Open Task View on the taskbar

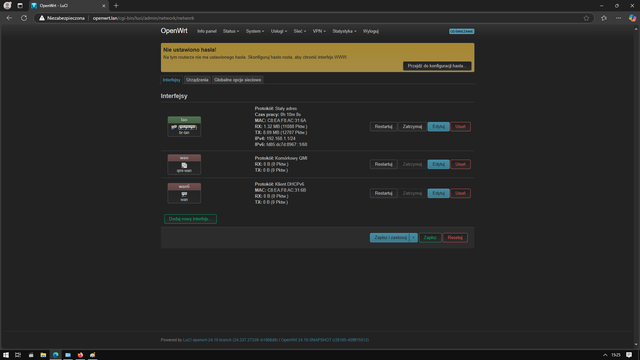[x=18, y=355]
